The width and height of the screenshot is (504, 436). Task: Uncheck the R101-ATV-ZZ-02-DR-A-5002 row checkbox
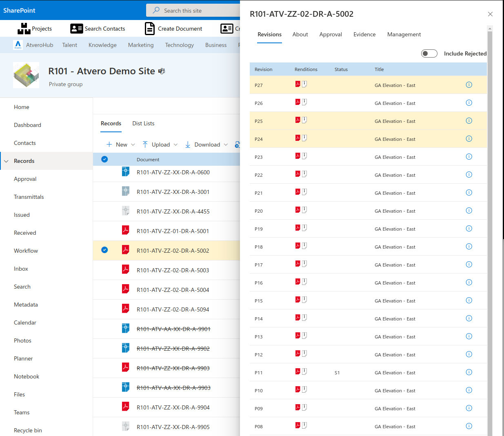pyautogui.click(x=104, y=250)
